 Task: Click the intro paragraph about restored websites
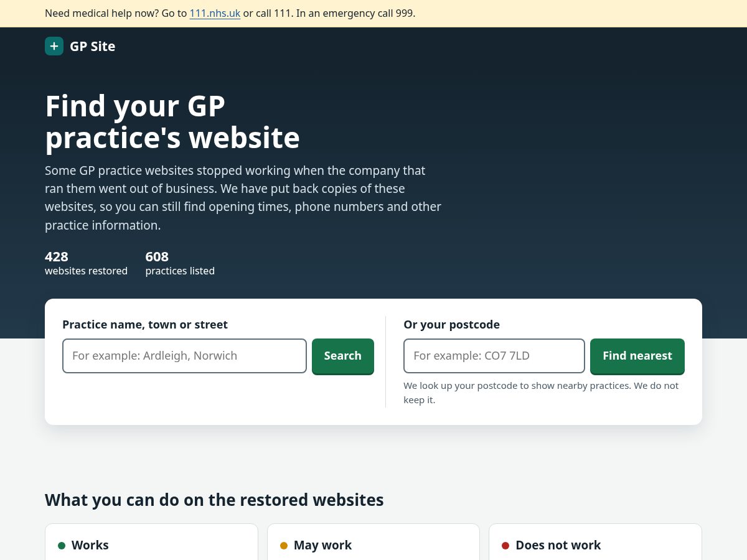pos(243,198)
